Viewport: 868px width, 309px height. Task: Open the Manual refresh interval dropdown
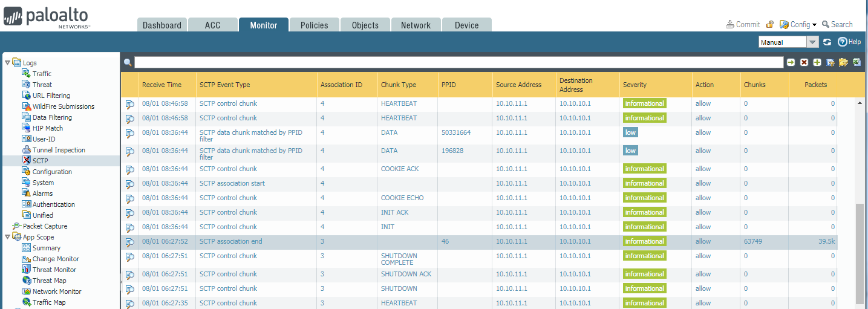(x=812, y=42)
